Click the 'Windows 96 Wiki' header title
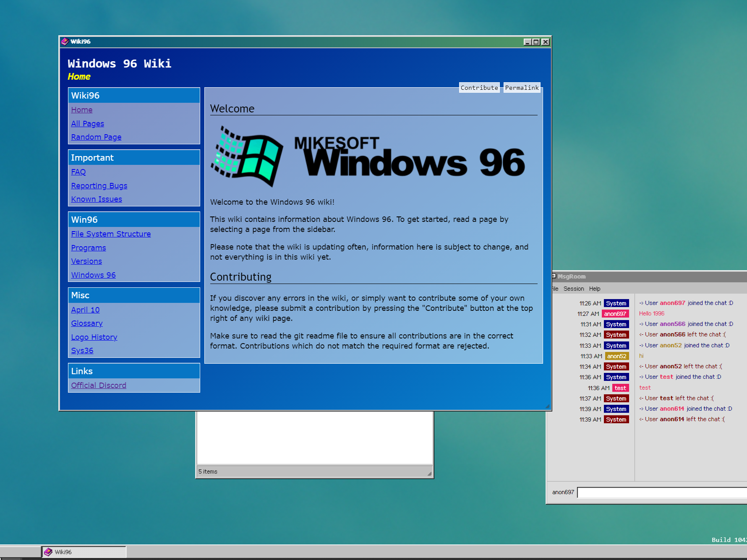 click(x=120, y=64)
